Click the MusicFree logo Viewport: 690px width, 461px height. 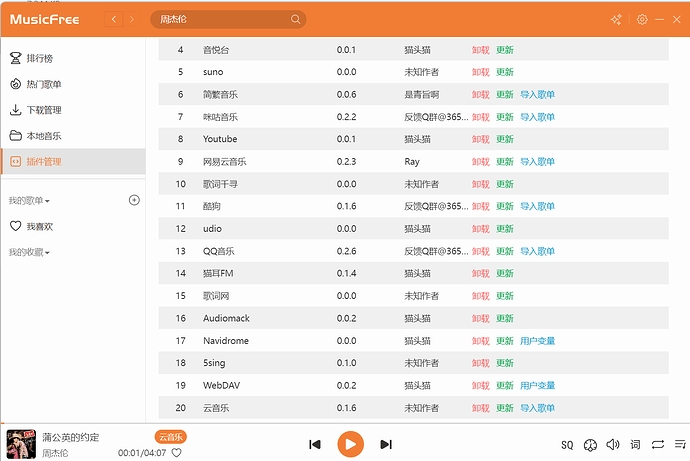point(44,19)
